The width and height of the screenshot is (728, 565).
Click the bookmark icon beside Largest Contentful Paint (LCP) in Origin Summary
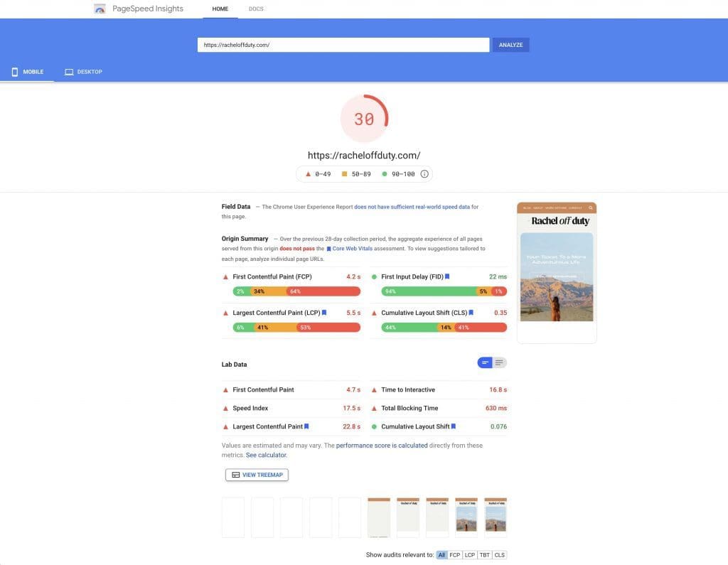tap(323, 313)
